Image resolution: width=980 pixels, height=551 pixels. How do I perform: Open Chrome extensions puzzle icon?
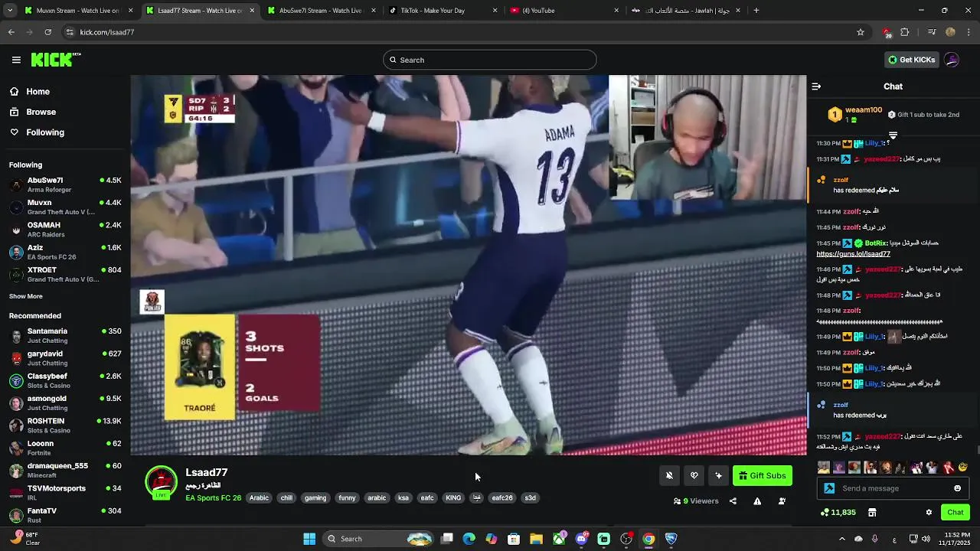(x=905, y=32)
